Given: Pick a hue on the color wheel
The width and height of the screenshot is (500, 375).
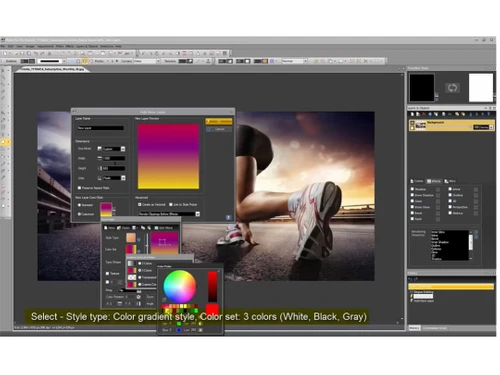Looking at the screenshot, I should point(179,287).
